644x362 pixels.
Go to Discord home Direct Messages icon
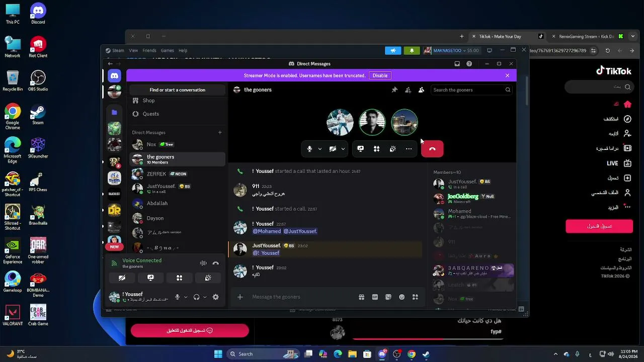coord(114,75)
